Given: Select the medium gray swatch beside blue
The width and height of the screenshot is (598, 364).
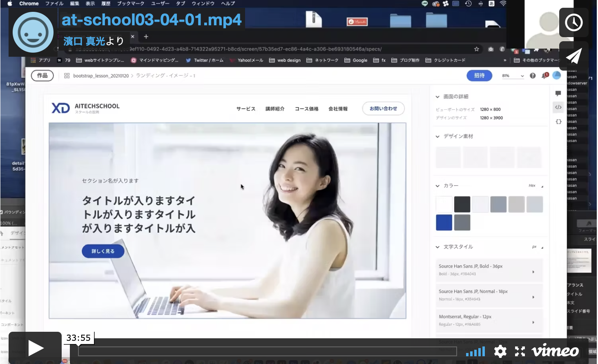Looking at the screenshot, I should (x=462, y=222).
